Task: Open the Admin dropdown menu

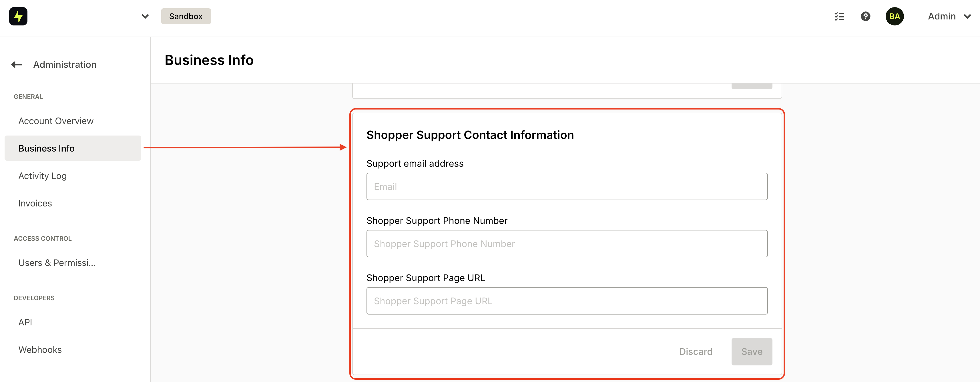Action: click(x=949, y=16)
